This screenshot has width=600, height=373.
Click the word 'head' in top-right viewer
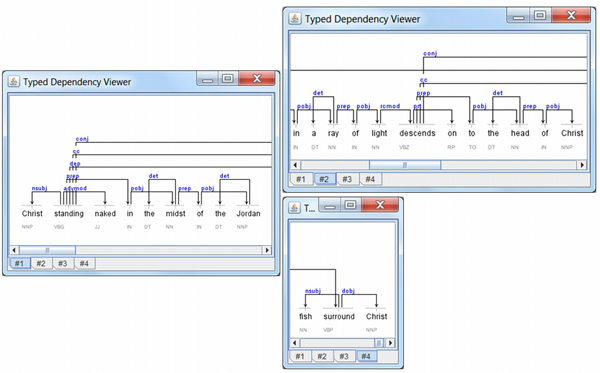520,133
